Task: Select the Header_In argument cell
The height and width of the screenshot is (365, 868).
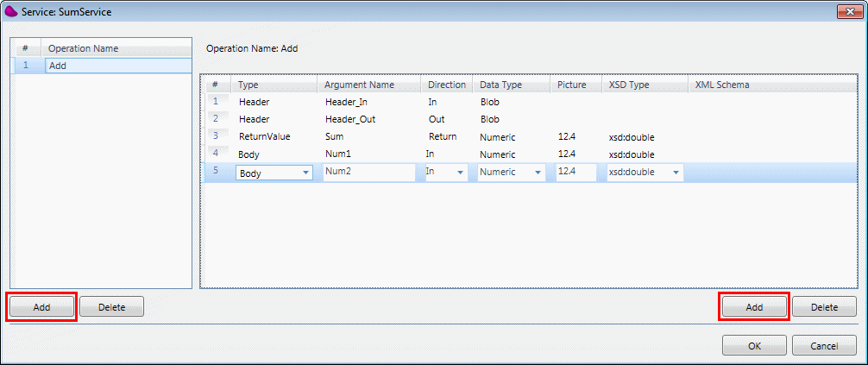Action: [346, 102]
